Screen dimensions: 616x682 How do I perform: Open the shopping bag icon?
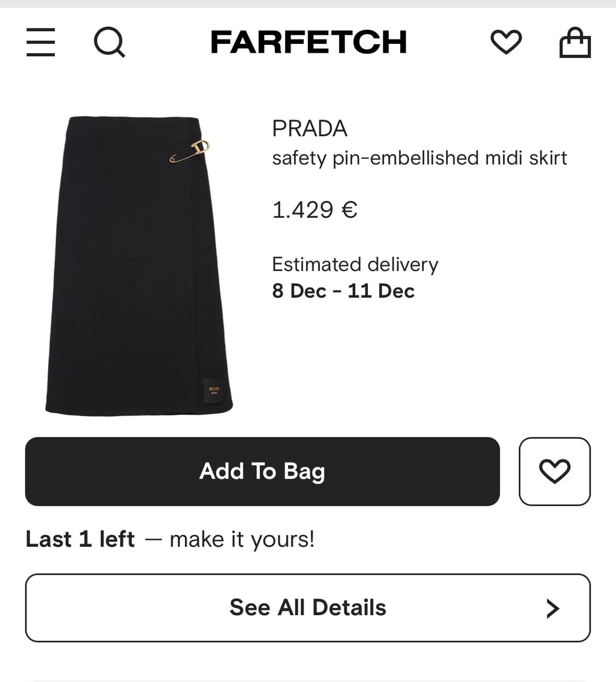click(575, 42)
